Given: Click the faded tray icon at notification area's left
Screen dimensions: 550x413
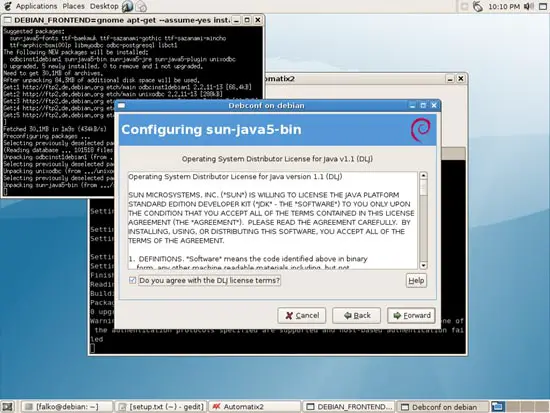Looking at the screenshot, I should pos(464,6).
